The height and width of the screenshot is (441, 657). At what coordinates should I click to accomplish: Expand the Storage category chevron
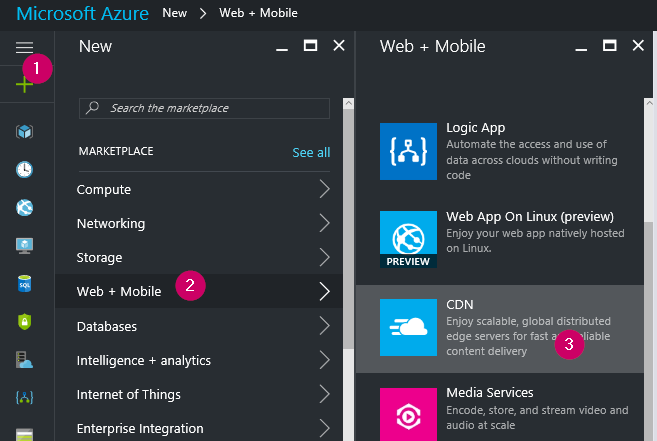click(324, 257)
